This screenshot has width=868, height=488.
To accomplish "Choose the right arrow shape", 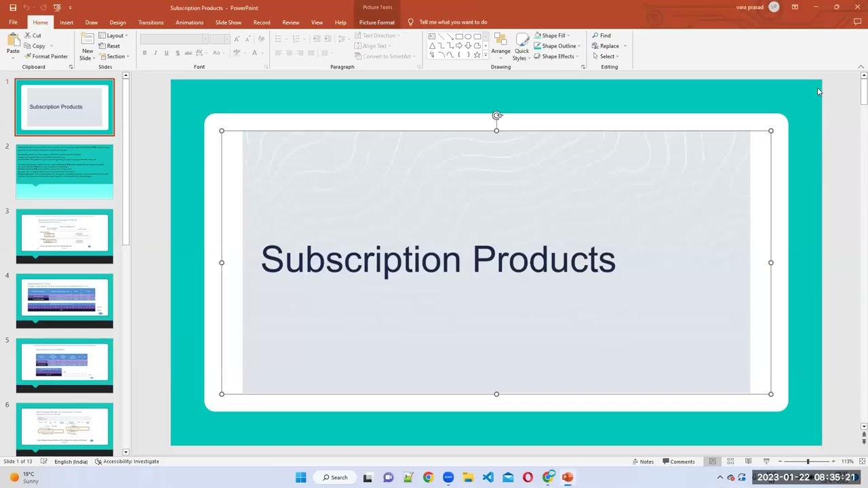I will click(x=459, y=45).
